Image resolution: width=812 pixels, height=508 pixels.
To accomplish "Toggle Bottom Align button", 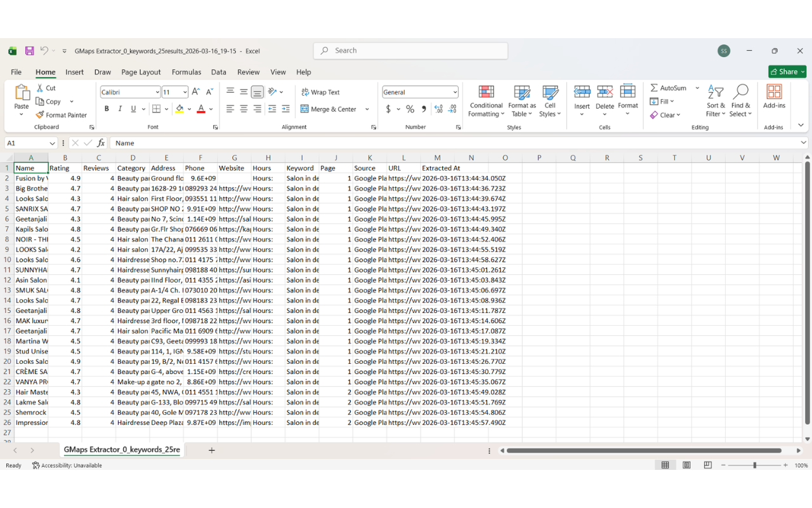I will click(x=257, y=92).
